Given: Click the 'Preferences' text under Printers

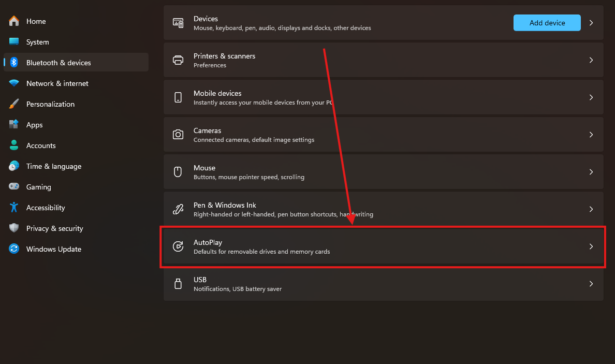Looking at the screenshot, I should [x=210, y=65].
